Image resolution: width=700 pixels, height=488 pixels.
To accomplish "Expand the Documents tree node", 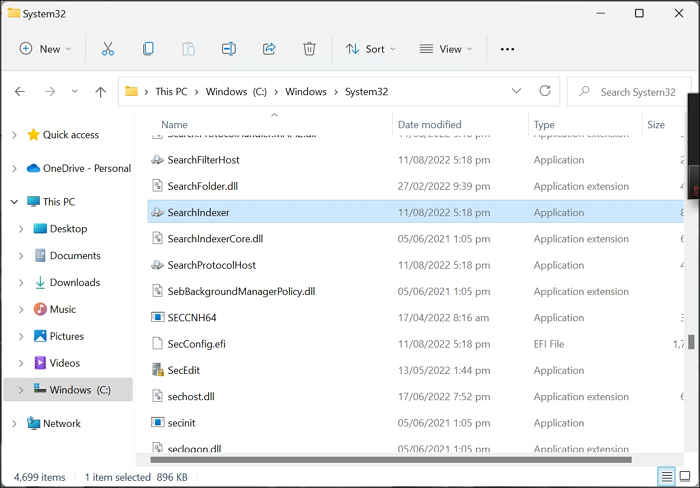I will tap(21, 256).
